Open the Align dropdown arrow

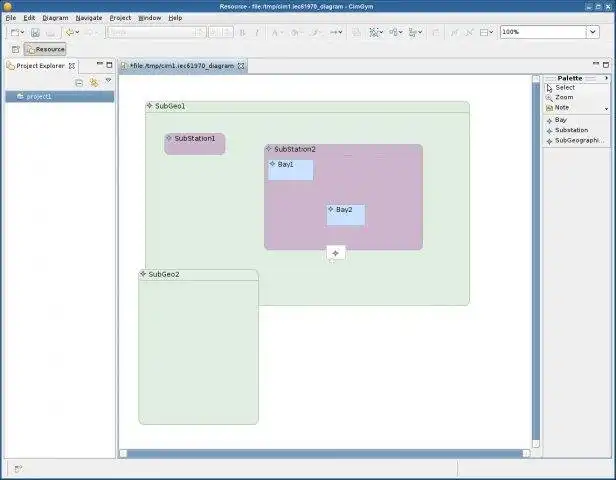pyautogui.click(x=420, y=33)
